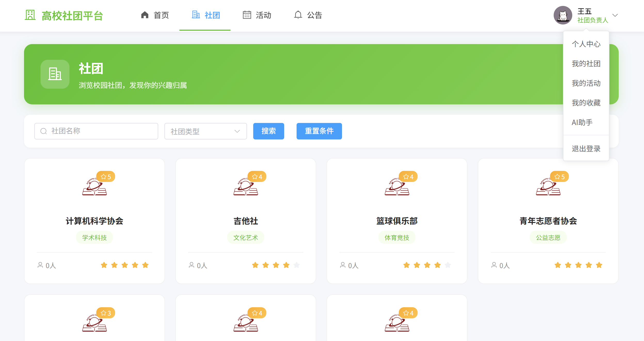Open the 活动 navigation tab

[257, 15]
